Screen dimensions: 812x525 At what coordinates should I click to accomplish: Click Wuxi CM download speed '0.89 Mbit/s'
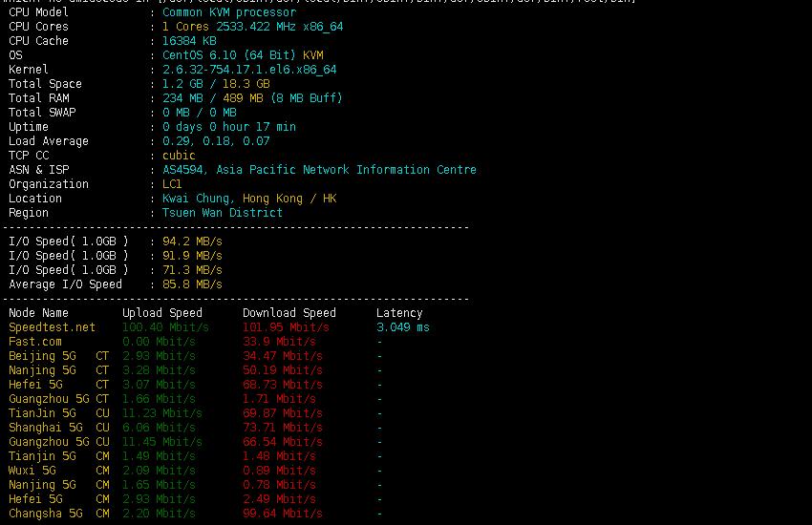coord(280,471)
